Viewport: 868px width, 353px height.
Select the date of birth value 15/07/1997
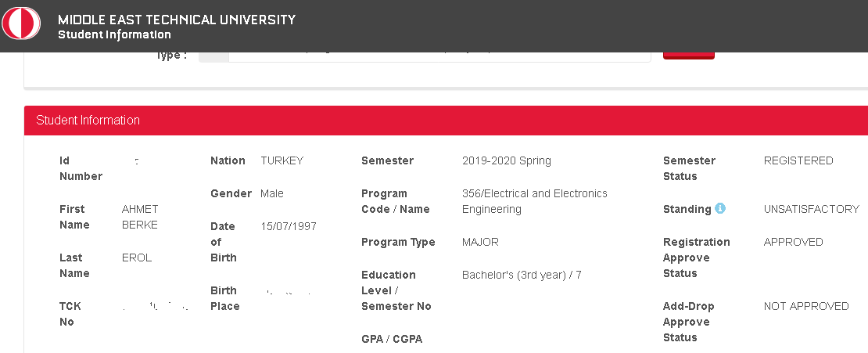click(x=289, y=226)
